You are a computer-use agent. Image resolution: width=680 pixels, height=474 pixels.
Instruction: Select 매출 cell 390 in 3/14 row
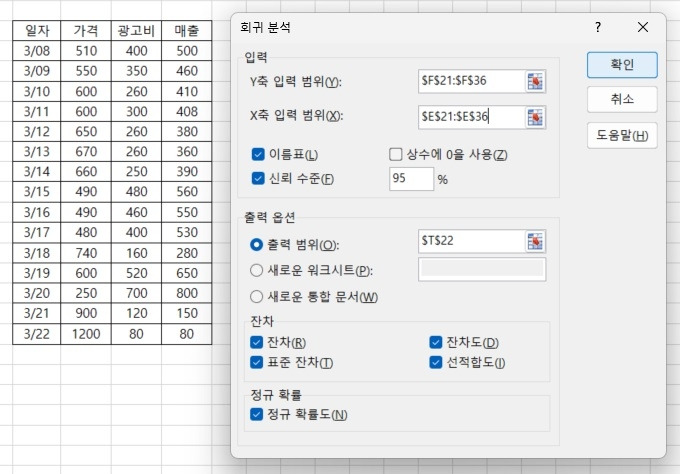click(186, 171)
